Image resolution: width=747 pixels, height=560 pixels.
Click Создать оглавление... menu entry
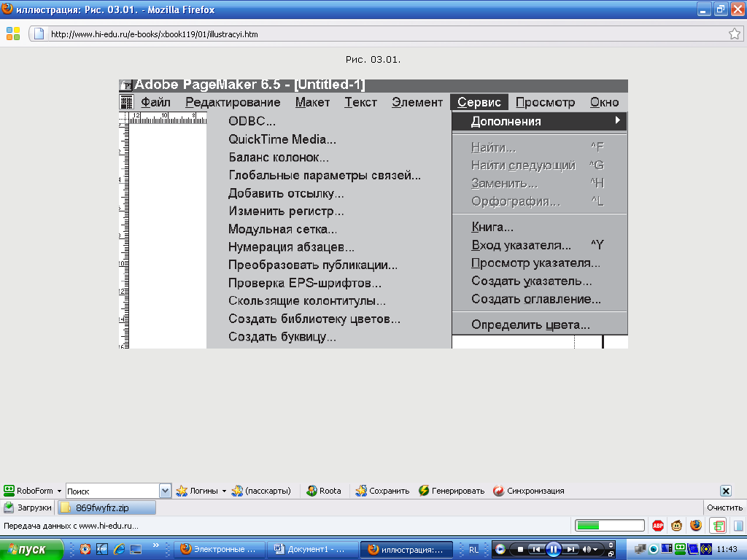[x=536, y=299]
